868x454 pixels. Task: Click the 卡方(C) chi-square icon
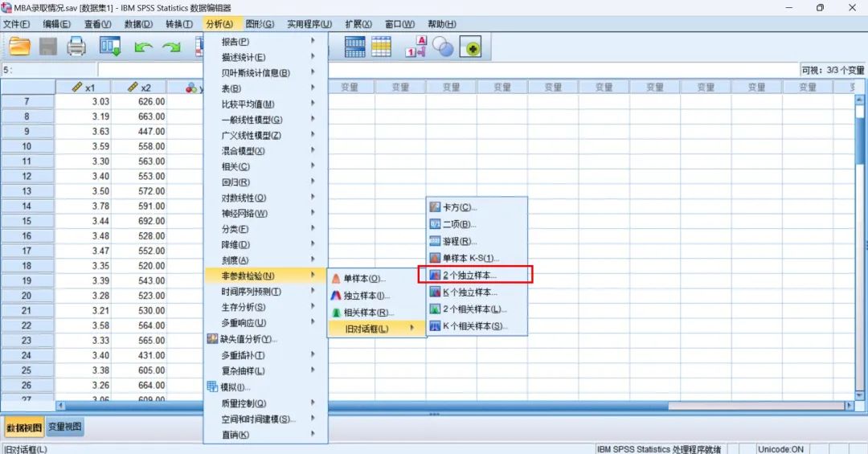tap(435, 207)
